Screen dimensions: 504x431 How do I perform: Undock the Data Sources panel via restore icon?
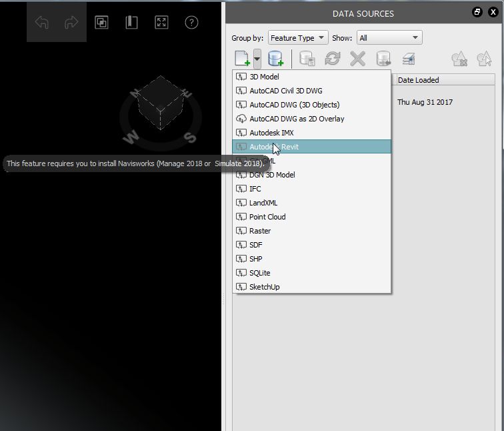477,12
